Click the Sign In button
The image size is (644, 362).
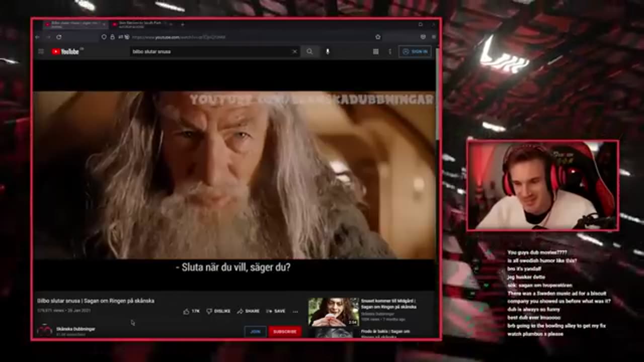coord(415,51)
